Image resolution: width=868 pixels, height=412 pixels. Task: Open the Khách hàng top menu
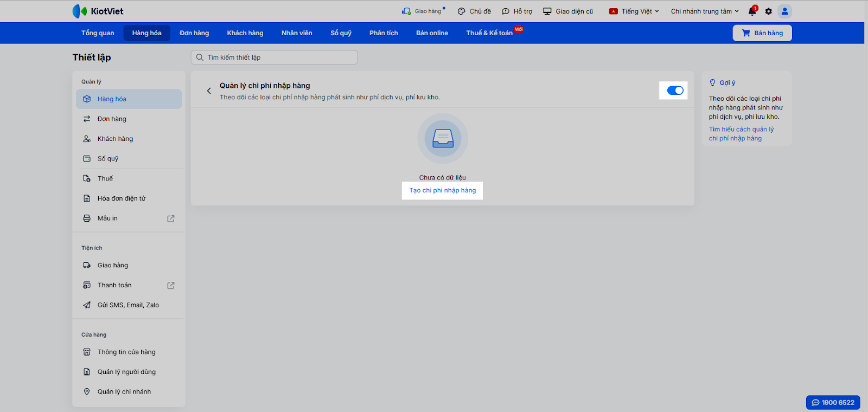245,33
